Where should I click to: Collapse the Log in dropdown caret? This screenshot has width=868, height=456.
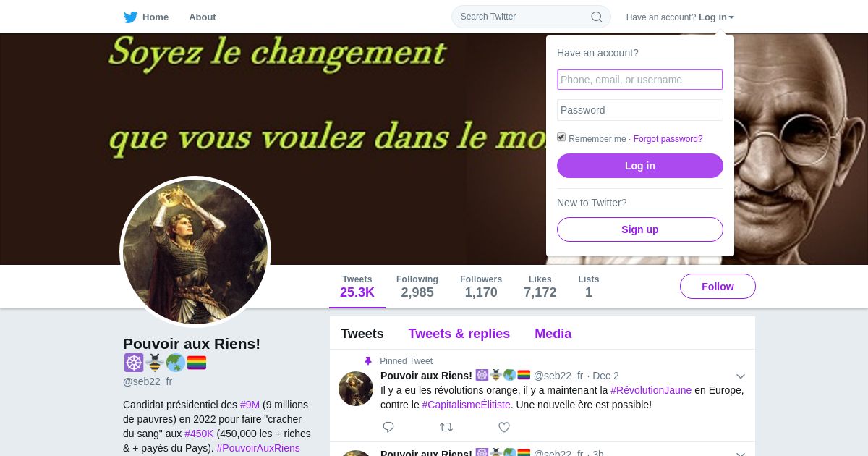coord(731,17)
